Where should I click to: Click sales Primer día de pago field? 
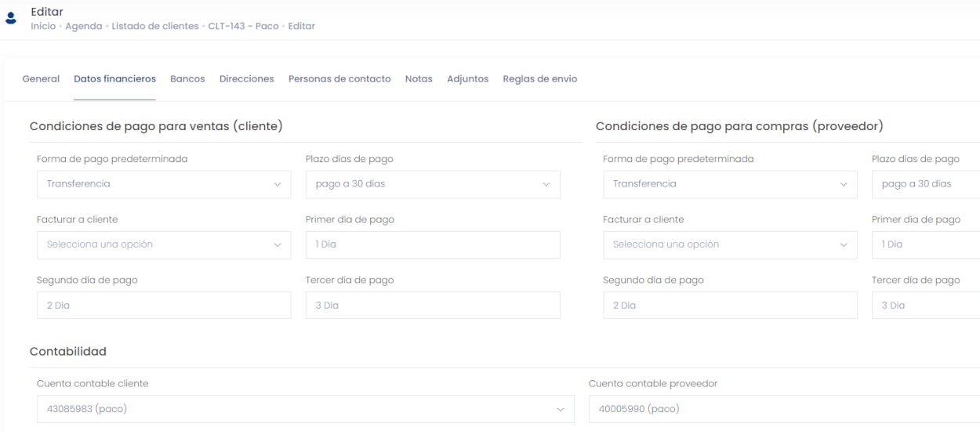tap(432, 244)
